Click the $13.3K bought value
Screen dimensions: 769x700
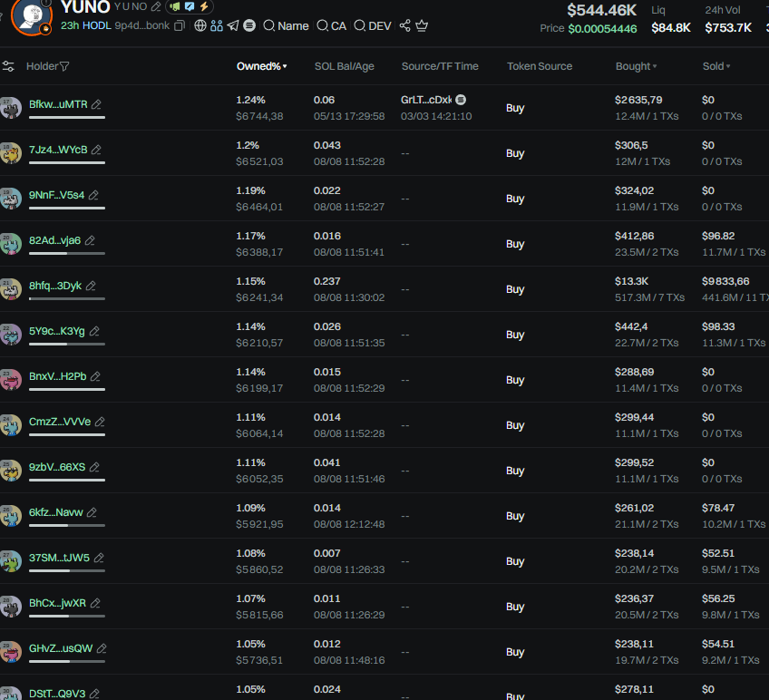point(632,281)
